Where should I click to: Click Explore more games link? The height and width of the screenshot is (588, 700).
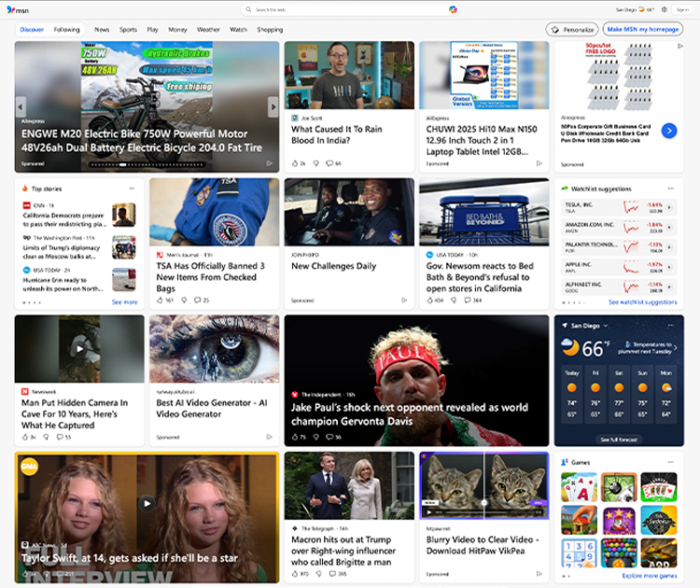(650, 576)
